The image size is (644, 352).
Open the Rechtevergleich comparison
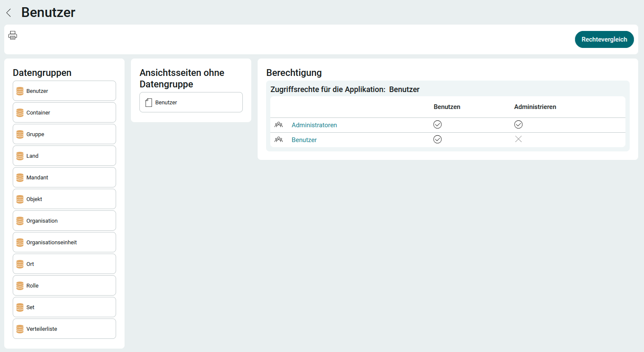pos(604,39)
